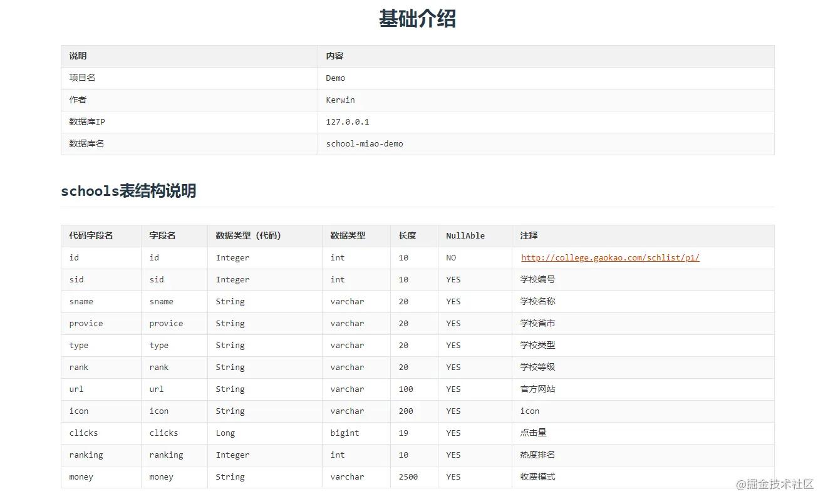
Task: Click the school-miao-demo database name
Action: pyautogui.click(x=363, y=143)
